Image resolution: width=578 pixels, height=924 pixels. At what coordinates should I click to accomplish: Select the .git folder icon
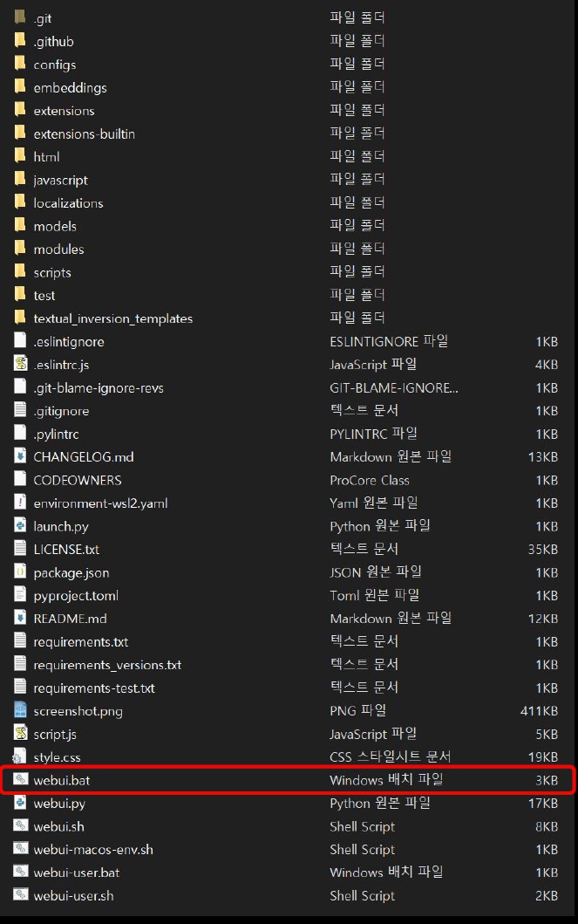coord(20,17)
